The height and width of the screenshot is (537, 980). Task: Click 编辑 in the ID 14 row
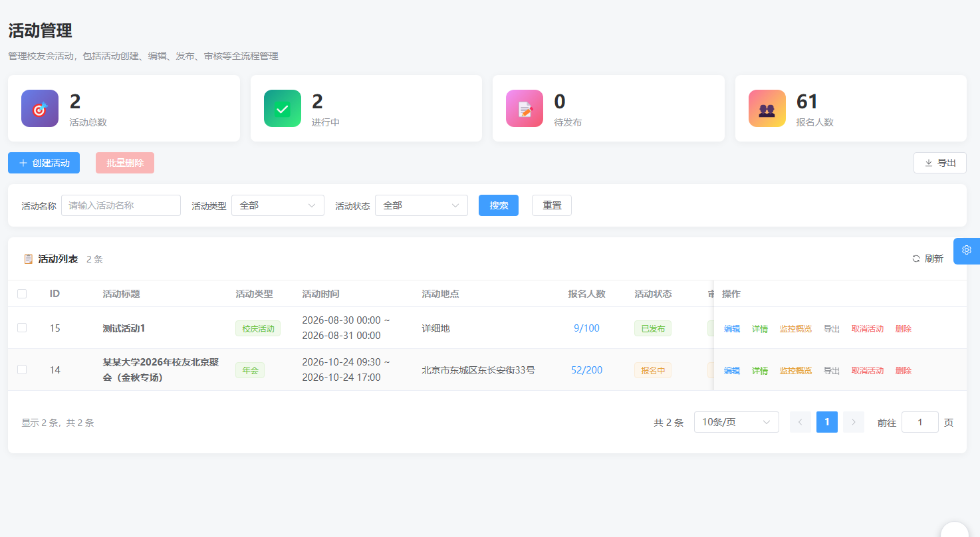click(x=732, y=371)
